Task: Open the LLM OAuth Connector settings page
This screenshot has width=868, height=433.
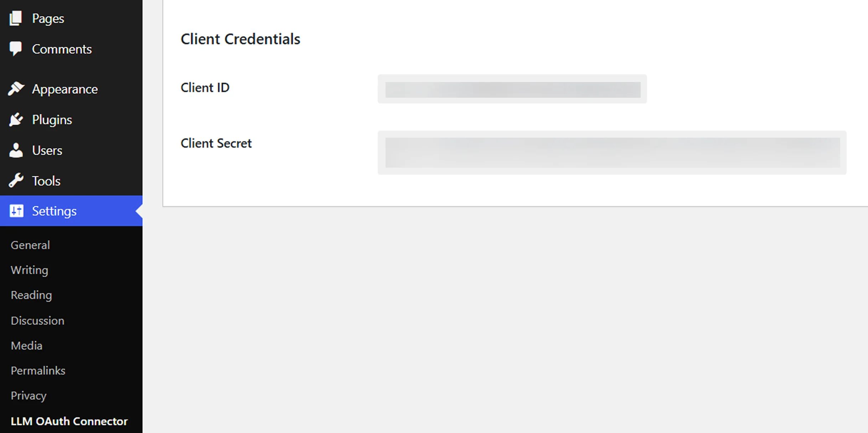Action: pos(69,421)
